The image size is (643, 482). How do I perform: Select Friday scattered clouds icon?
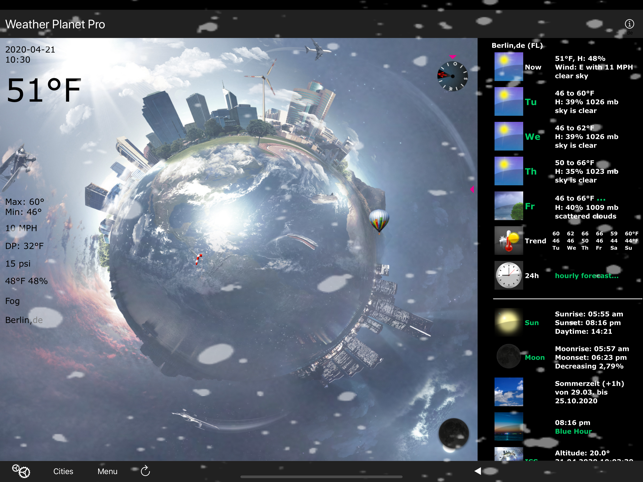(508, 206)
